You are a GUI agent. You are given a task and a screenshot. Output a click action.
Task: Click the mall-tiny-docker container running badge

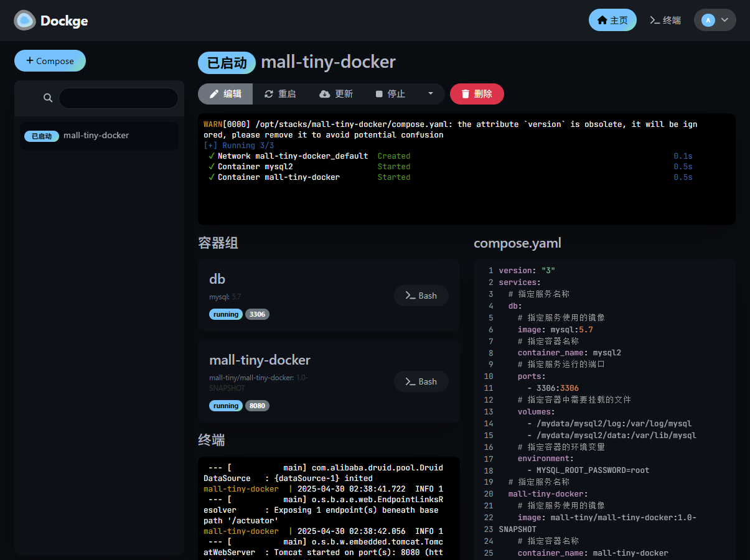click(x=226, y=406)
